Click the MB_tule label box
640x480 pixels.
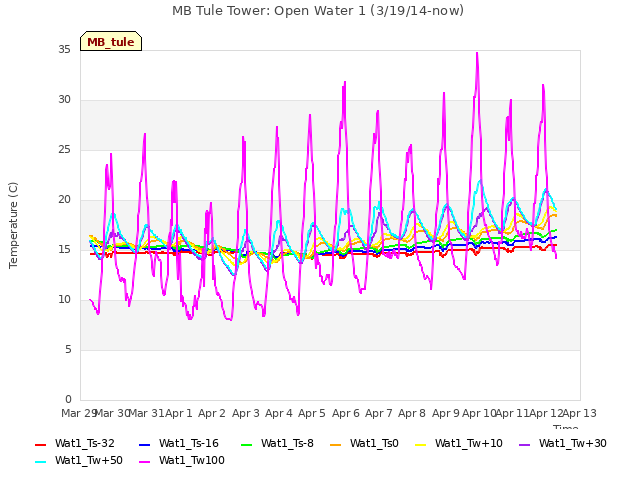tap(111, 41)
